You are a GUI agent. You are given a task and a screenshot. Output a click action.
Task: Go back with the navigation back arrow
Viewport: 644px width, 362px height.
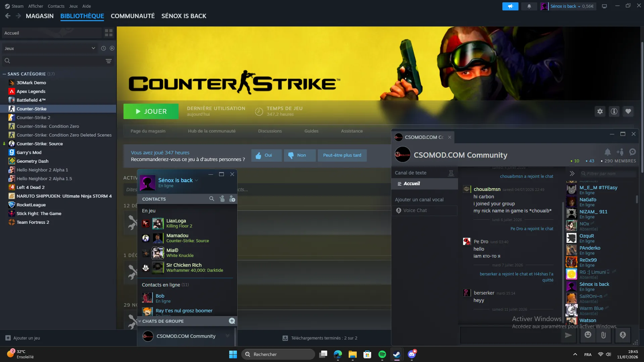pyautogui.click(x=8, y=16)
